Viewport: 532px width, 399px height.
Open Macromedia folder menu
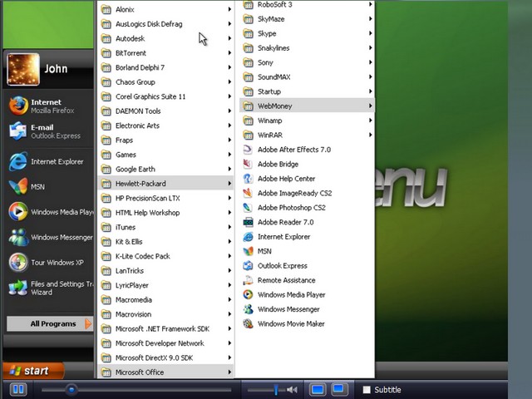click(165, 300)
